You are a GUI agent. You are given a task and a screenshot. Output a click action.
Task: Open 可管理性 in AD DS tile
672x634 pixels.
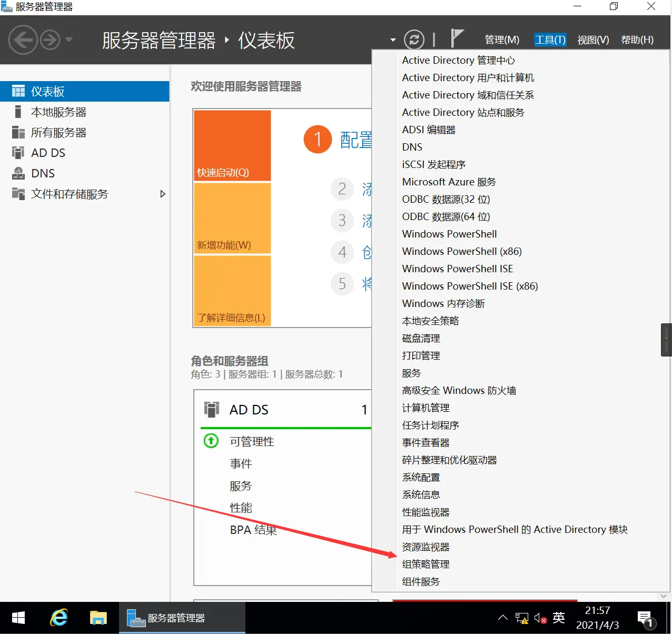coord(252,441)
